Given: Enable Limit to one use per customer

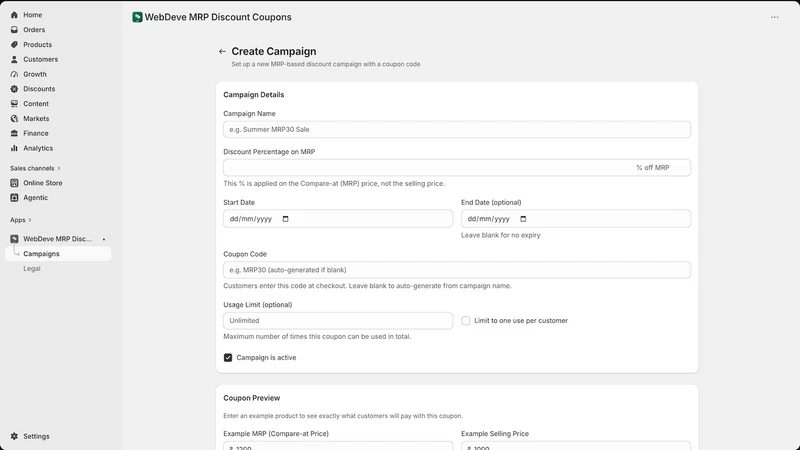Looking at the screenshot, I should [466, 320].
